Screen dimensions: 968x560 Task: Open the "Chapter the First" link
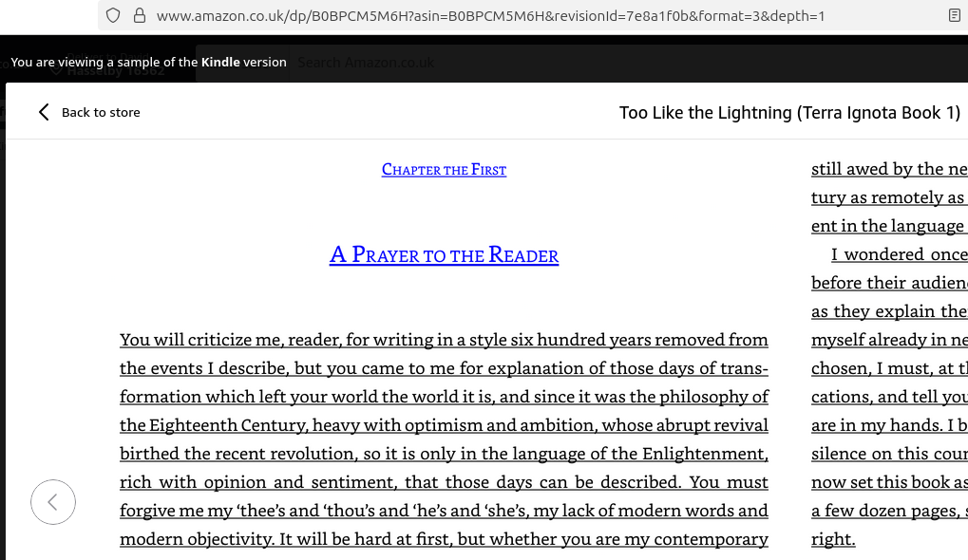[x=444, y=170]
